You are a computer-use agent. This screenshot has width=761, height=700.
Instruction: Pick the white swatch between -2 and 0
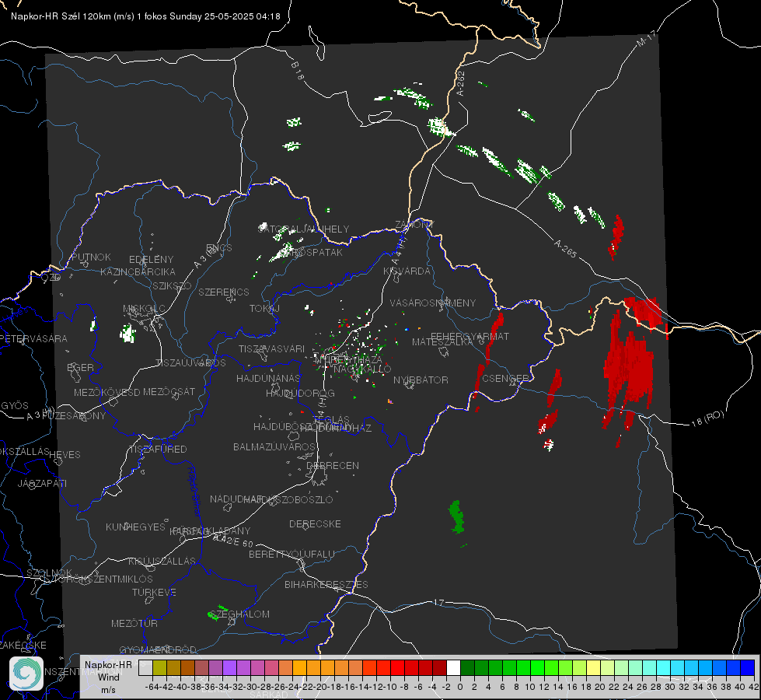(x=453, y=667)
